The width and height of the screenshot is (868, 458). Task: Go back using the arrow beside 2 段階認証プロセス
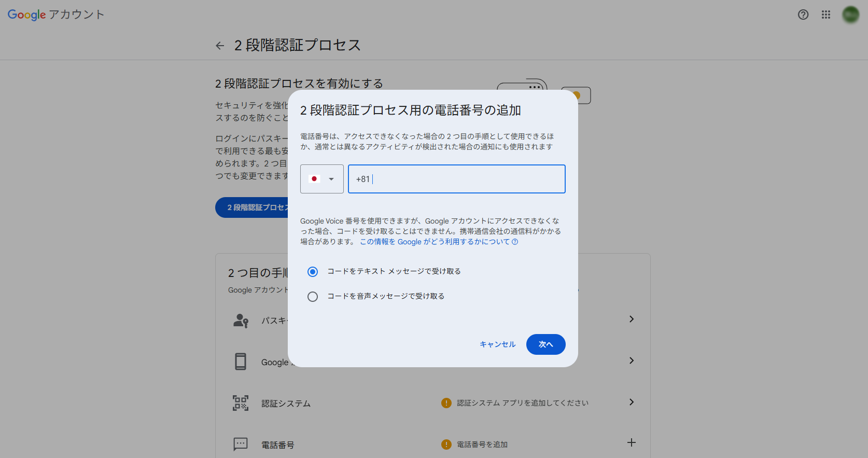tap(220, 46)
